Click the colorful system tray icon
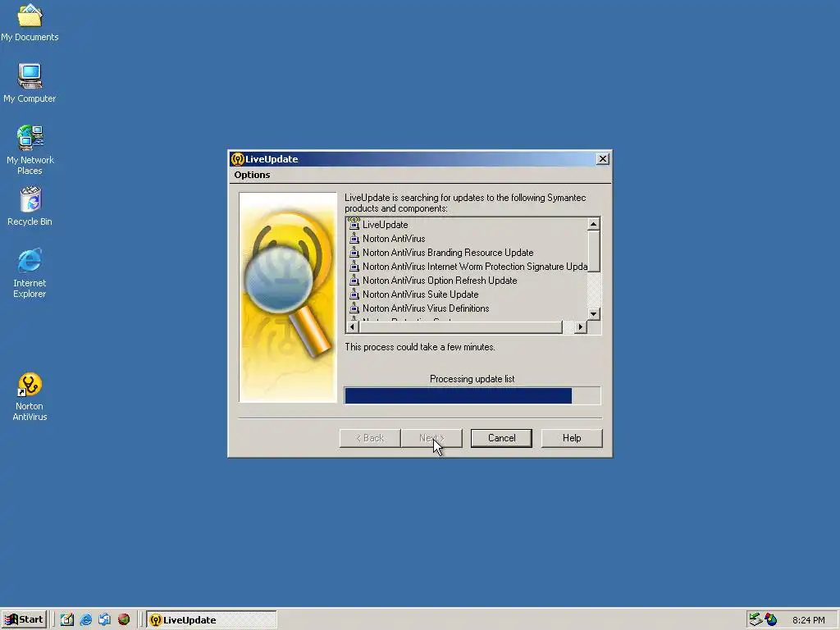 point(771,620)
